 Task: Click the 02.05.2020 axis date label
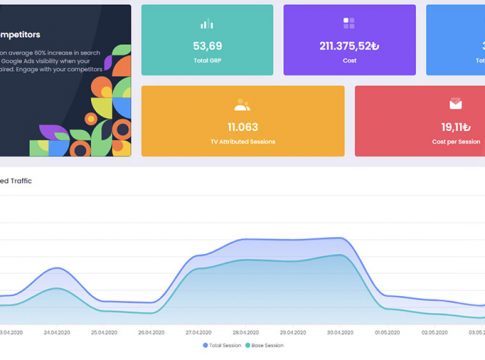pos(435,332)
